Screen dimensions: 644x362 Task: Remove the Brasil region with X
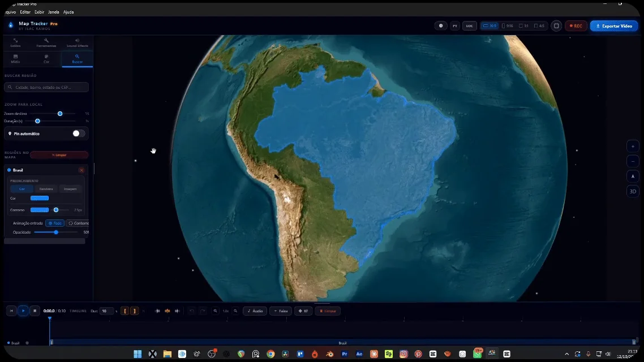(81, 170)
